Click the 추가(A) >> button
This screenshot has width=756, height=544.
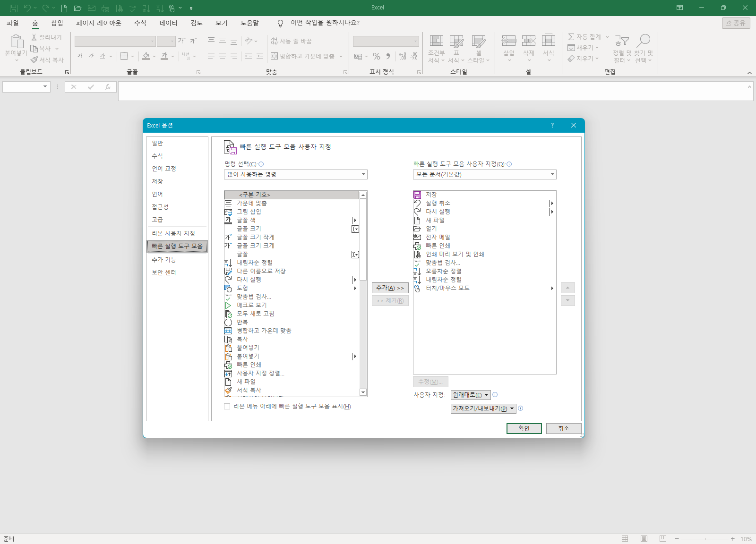(x=390, y=288)
